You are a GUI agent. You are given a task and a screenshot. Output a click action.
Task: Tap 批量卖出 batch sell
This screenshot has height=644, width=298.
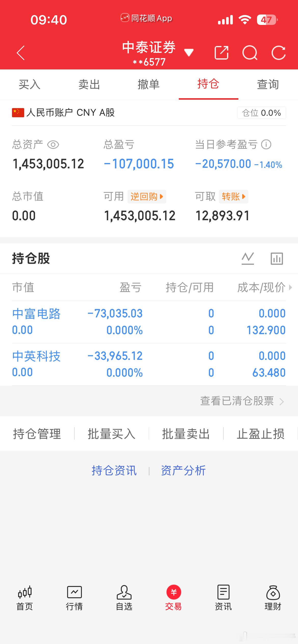186,434
